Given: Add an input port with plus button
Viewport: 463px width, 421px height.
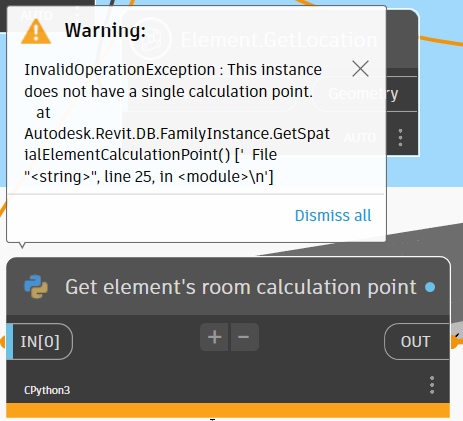Looking at the screenshot, I should pos(214,337).
